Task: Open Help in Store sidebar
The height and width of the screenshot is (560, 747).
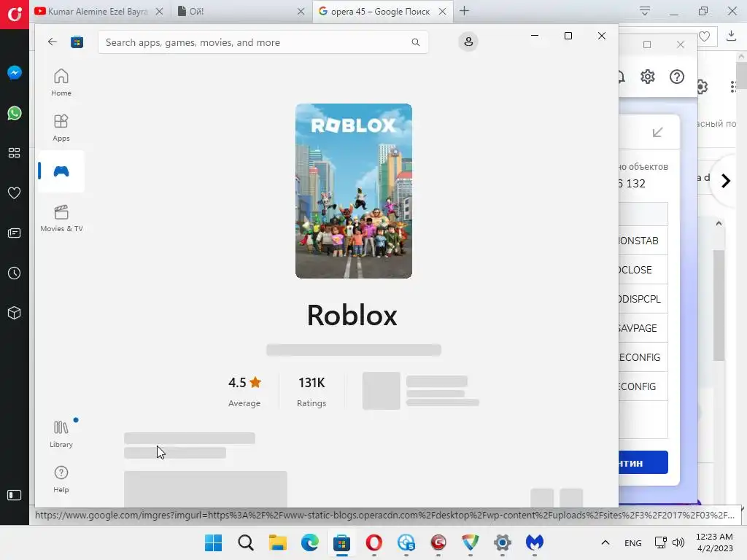Action: tap(61, 479)
